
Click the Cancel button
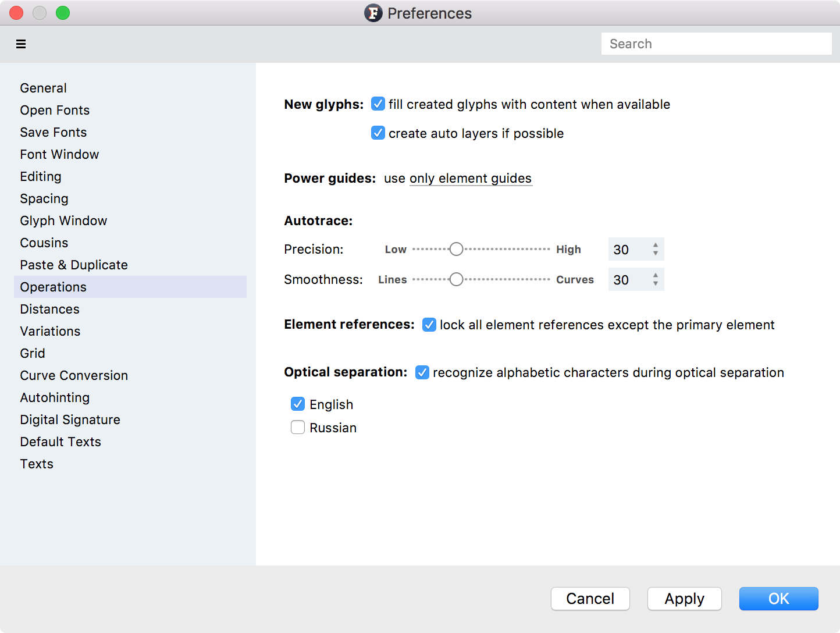coord(590,599)
